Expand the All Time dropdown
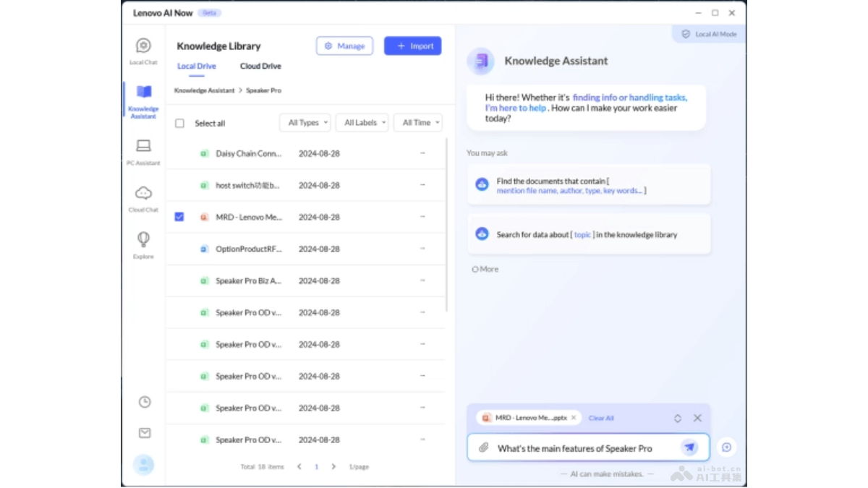The width and height of the screenshot is (868, 488). point(418,123)
